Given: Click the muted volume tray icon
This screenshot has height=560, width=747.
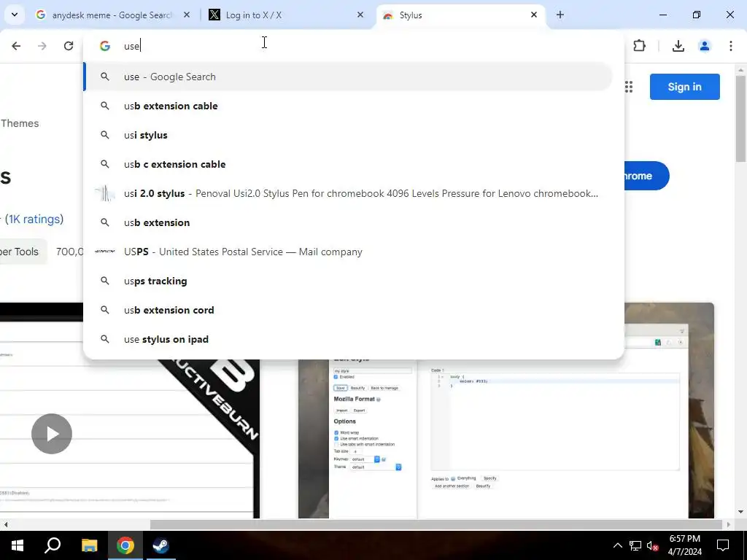Looking at the screenshot, I should [653, 545].
